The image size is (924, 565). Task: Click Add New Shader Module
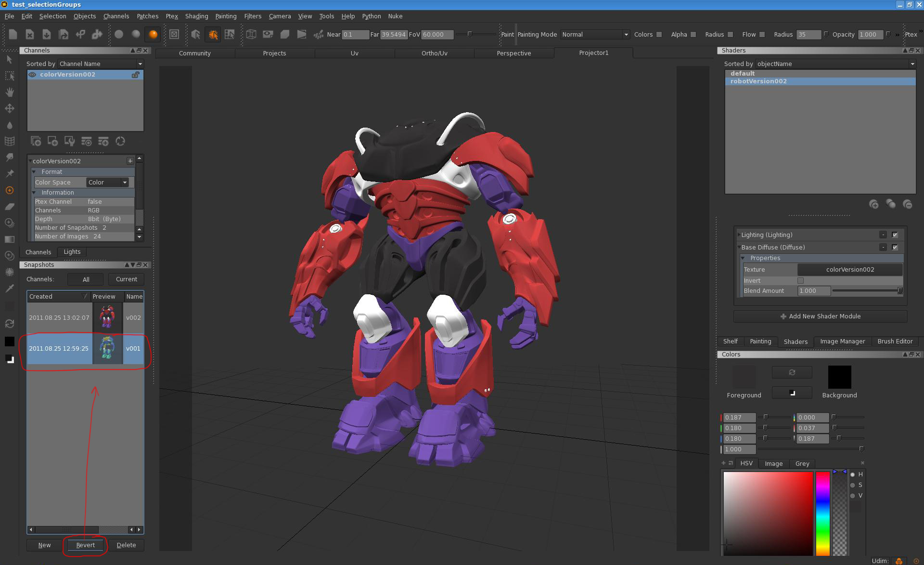click(x=820, y=316)
